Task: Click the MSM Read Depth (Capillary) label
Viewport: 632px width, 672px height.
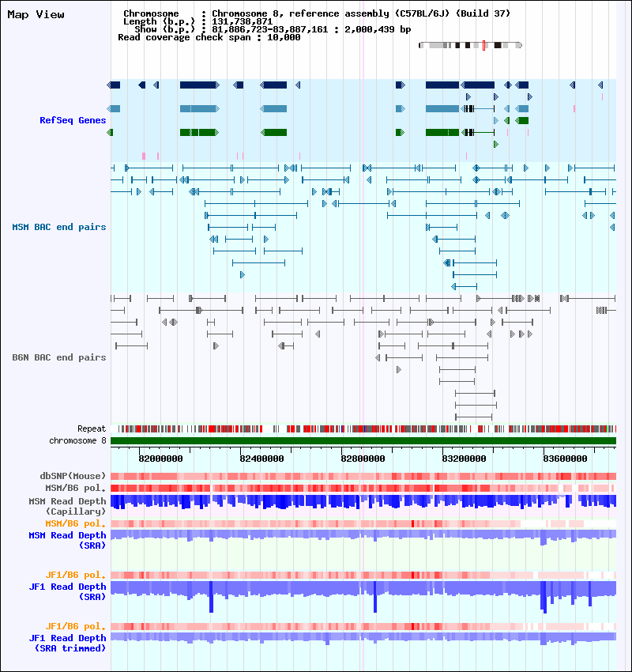Action: (x=67, y=506)
